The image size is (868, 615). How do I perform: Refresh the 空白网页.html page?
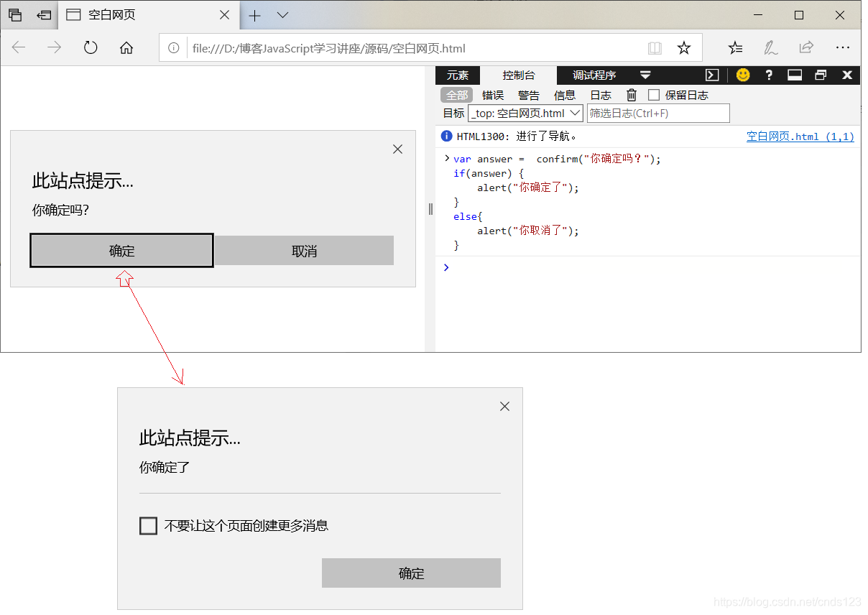coord(90,47)
